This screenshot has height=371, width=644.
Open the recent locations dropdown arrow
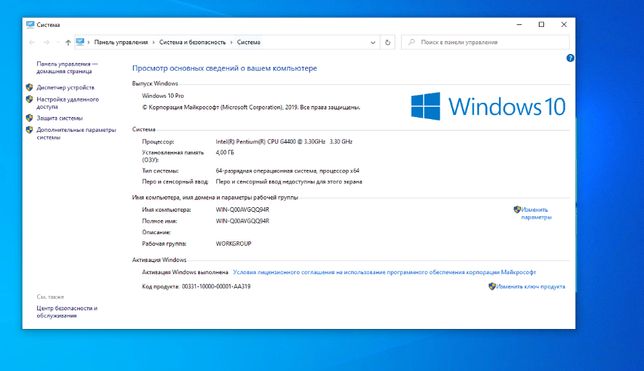(x=58, y=42)
